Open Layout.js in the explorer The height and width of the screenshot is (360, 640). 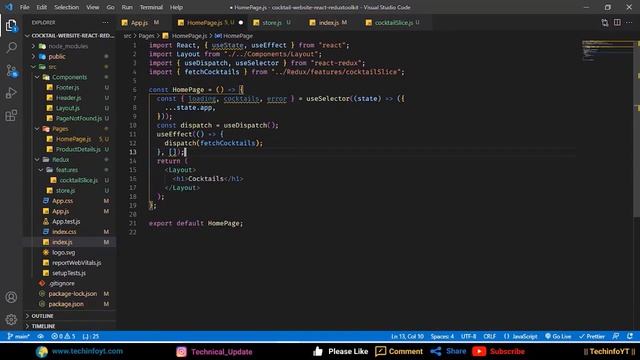pos(69,108)
